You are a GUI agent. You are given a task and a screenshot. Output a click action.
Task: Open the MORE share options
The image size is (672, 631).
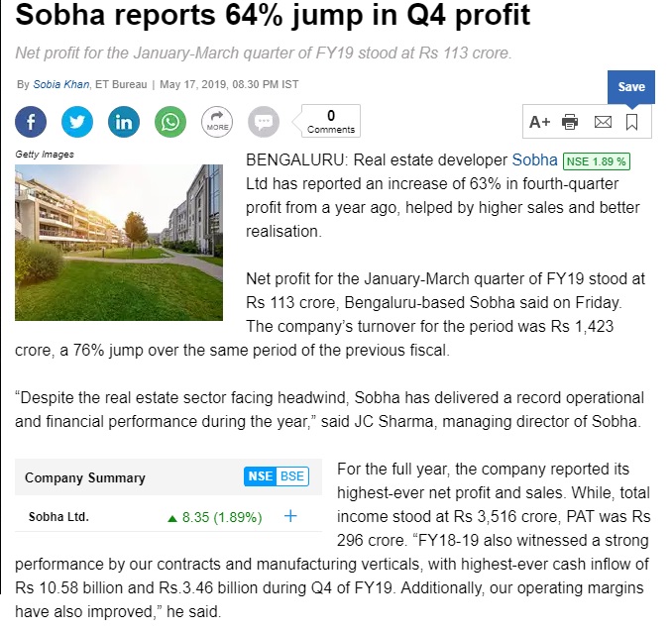[217, 122]
